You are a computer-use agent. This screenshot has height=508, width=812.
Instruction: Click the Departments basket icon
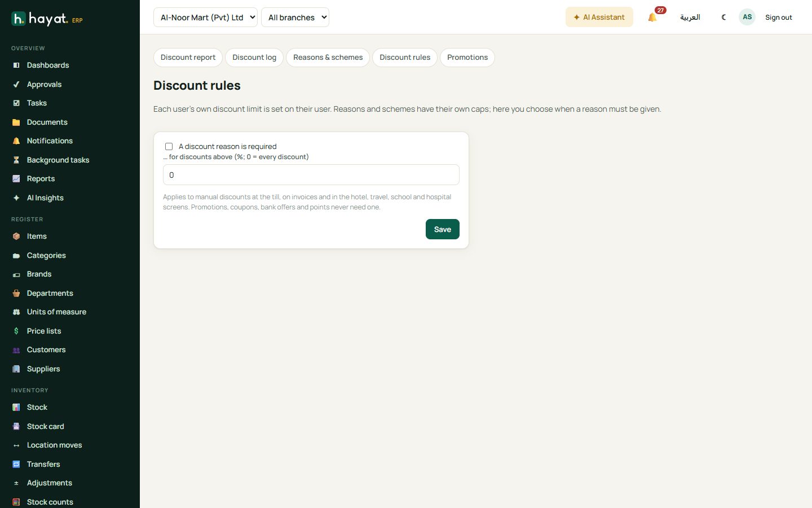coord(16,294)
